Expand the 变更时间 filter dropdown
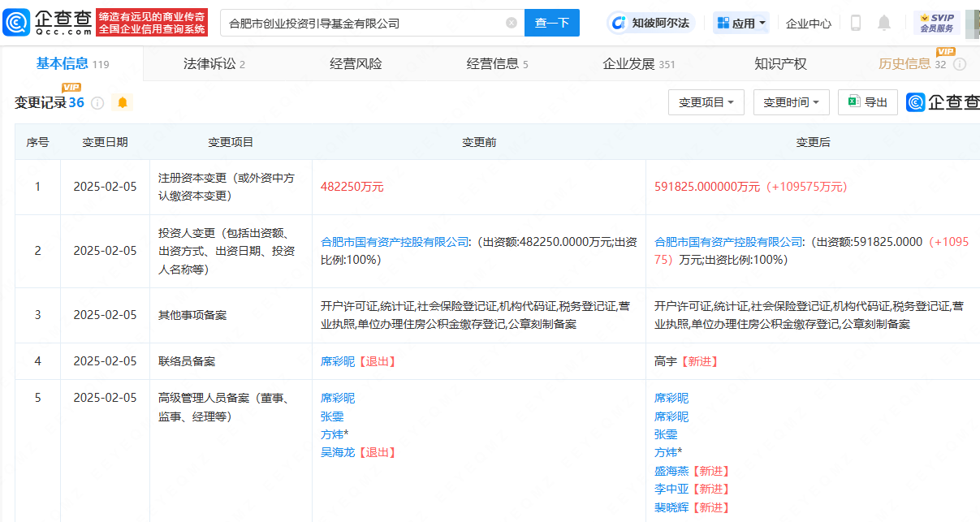Image resolution: width=980 pixels, height=522 pixels. pos(791,102)
